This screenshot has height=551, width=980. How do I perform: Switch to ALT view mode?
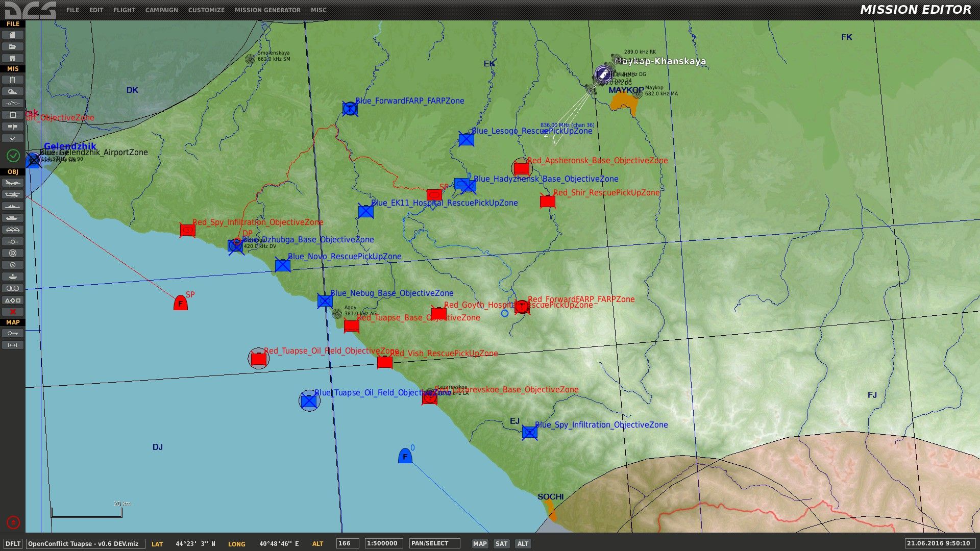[523, 544]
